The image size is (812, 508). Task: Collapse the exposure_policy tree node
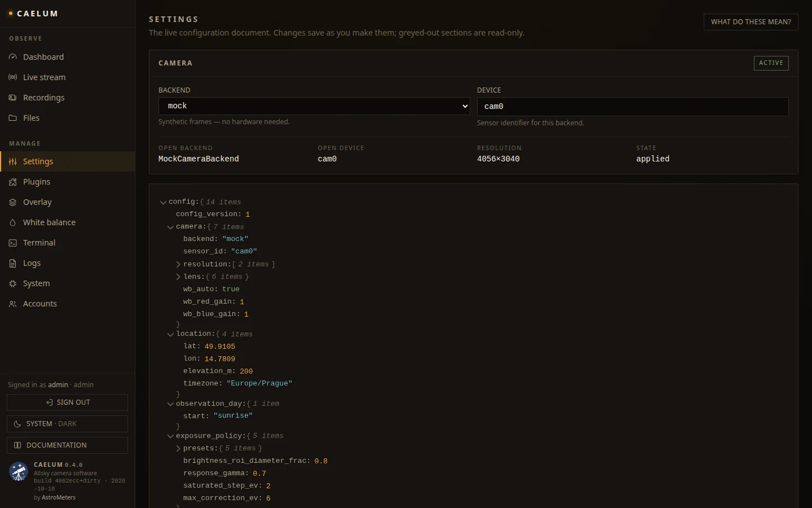tap(170, 436)
